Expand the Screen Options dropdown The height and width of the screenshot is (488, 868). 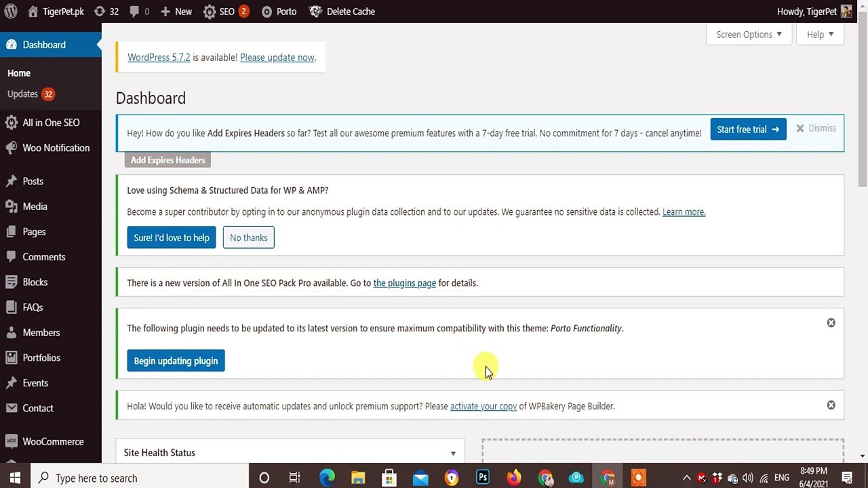coord(749,35)
